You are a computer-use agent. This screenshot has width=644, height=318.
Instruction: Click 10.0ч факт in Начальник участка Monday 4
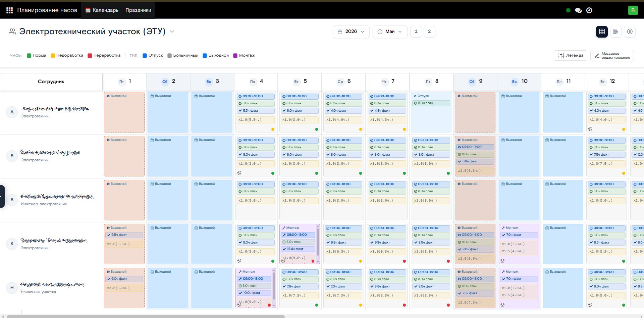click(254, 293)
